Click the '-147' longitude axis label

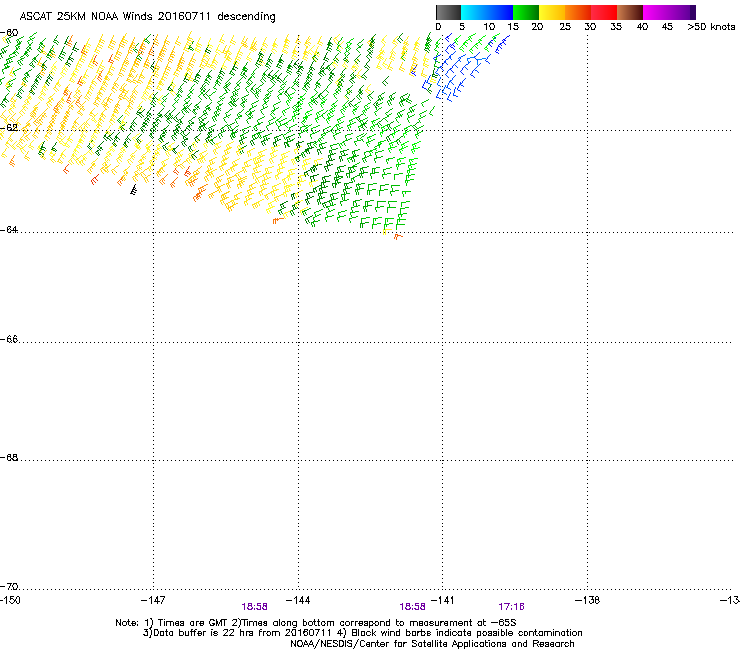153,600
